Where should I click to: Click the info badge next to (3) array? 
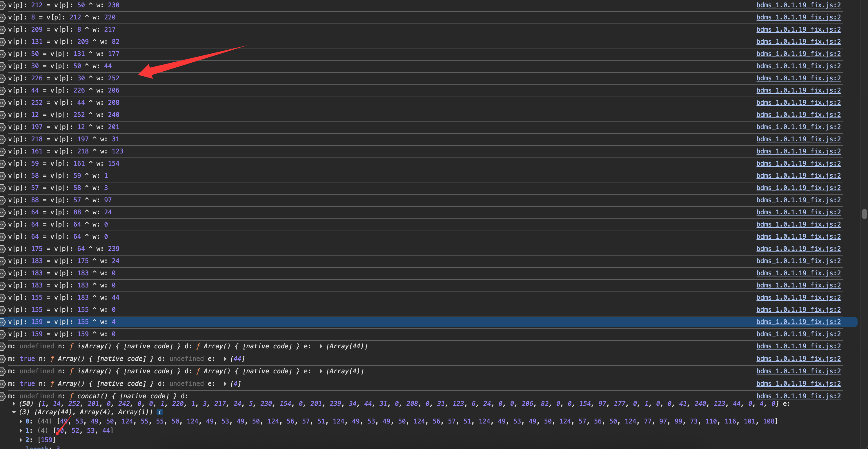(160, 412)
